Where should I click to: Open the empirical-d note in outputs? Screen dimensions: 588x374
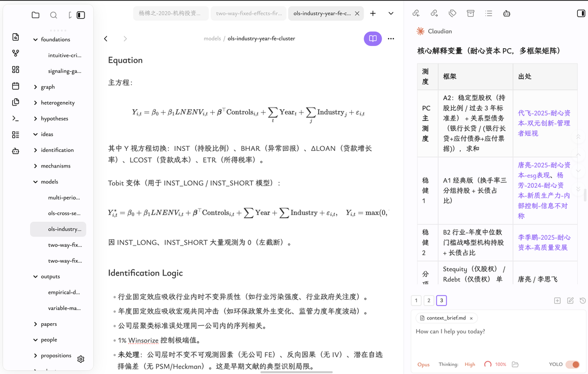coord(64,292)
